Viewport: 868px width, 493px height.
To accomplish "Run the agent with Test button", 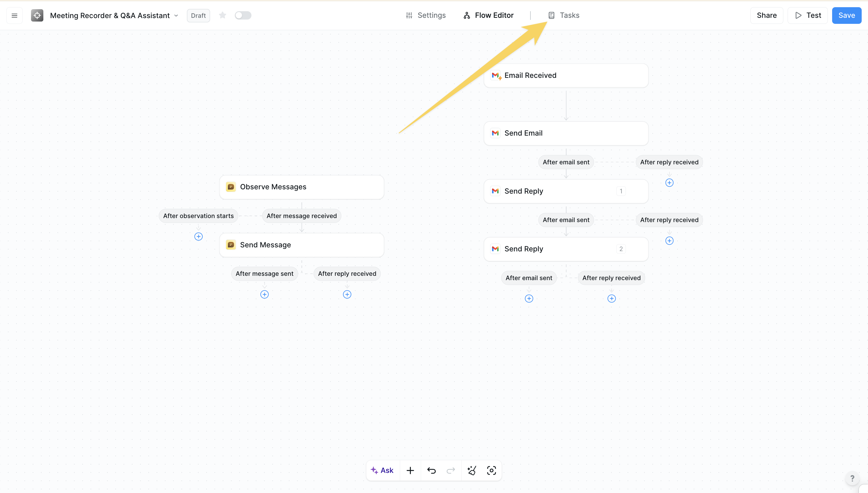I will click(807, 15).
